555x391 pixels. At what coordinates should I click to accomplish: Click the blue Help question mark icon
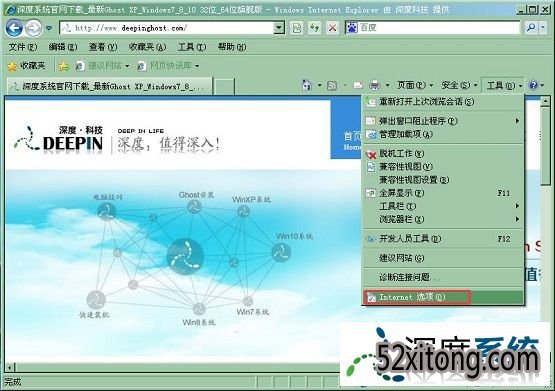point(533,85)
